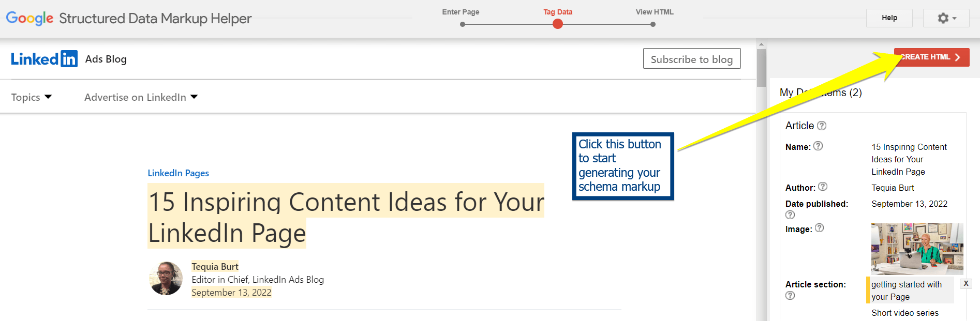Expand the Topics dropdown
This screenshot has width=980, height=321.
(x=32, y=97)
